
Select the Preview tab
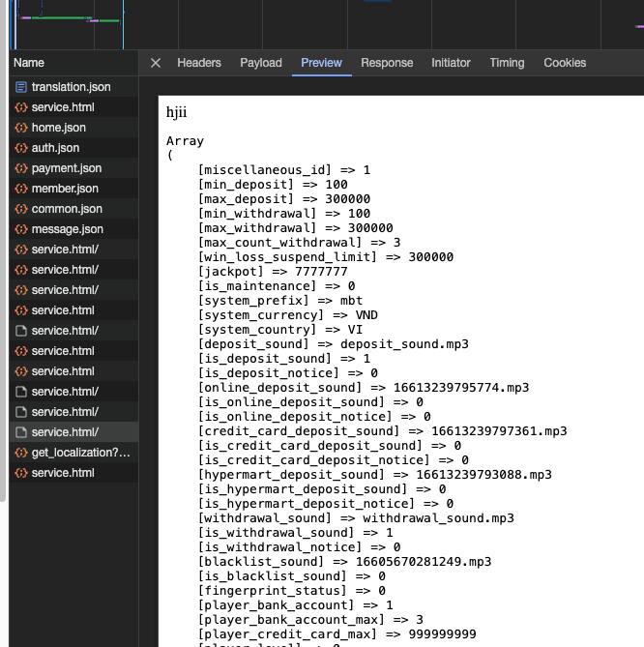pos(321,63)
